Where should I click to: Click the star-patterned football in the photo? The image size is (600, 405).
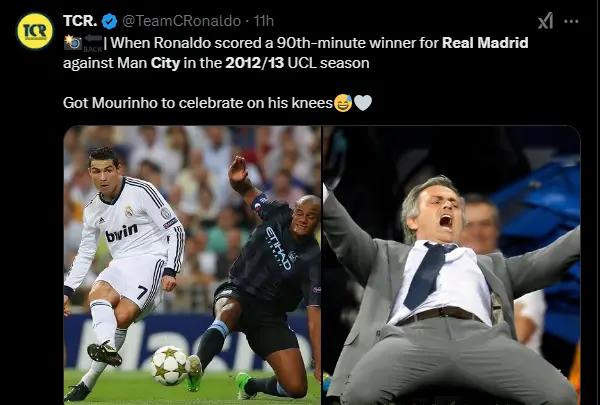tap(169, 365)
